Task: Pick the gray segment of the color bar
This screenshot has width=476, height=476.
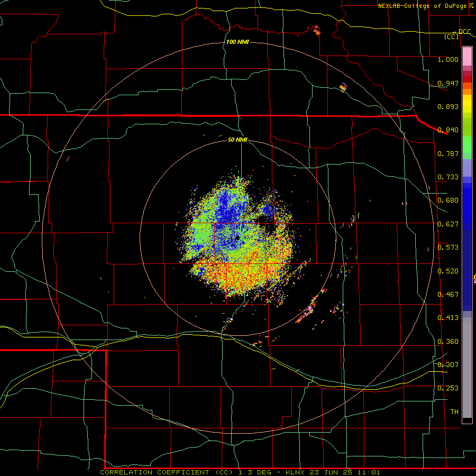Action: 467,368
